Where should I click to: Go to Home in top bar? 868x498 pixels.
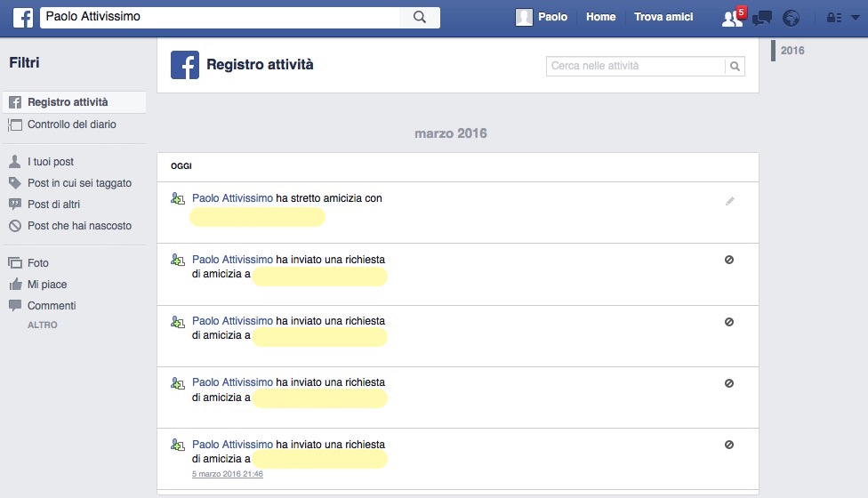tap(600, 17)
